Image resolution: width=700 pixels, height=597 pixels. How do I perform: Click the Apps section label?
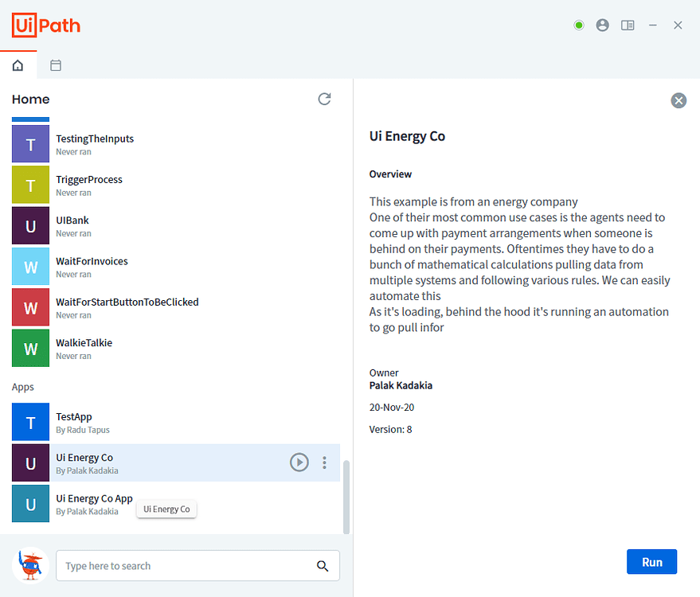tap(23, 387)
